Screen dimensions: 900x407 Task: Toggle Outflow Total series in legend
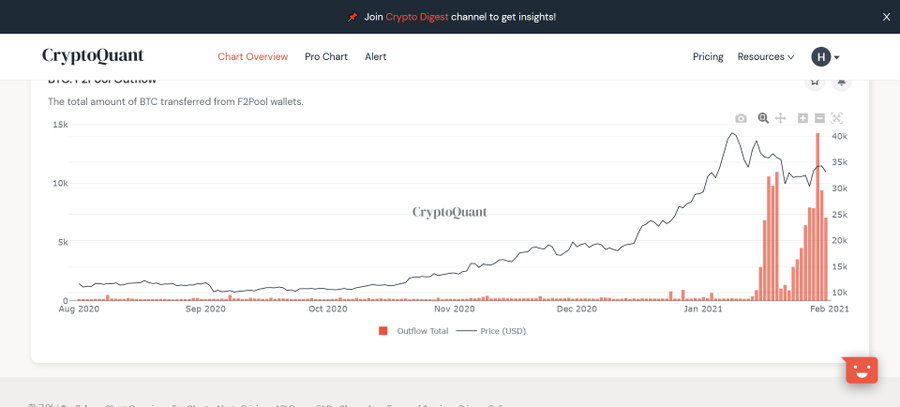pyautogui.click(x=413, y=331)
